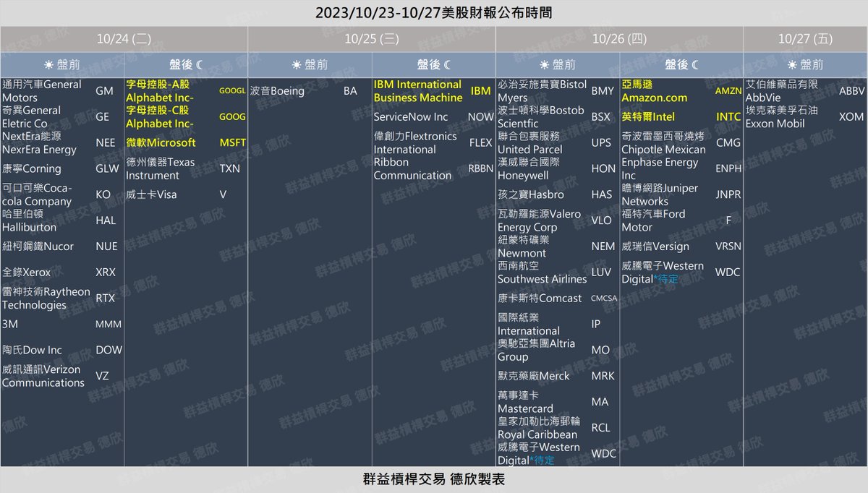Select the VLO ticker cell
Screen dimensions: 868x493
pos(602,220)
